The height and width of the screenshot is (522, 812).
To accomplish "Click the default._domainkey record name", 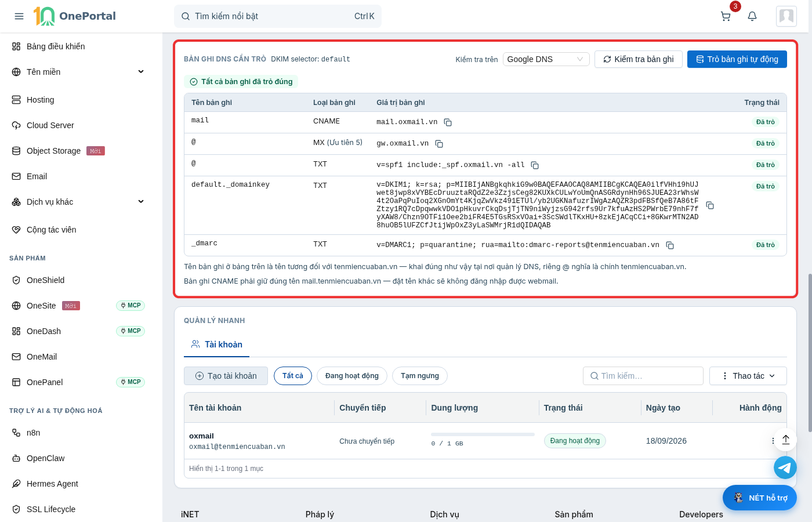I will tap(230, 184).
